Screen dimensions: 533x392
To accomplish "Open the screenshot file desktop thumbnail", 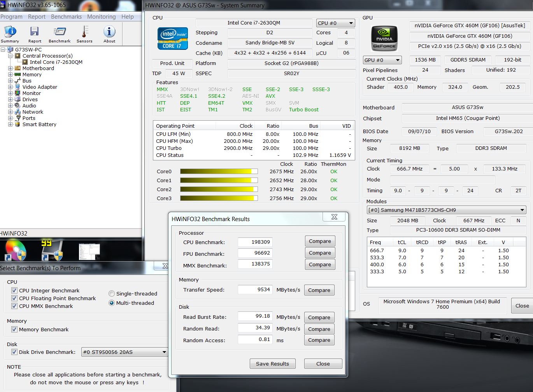I will [89, 251].
